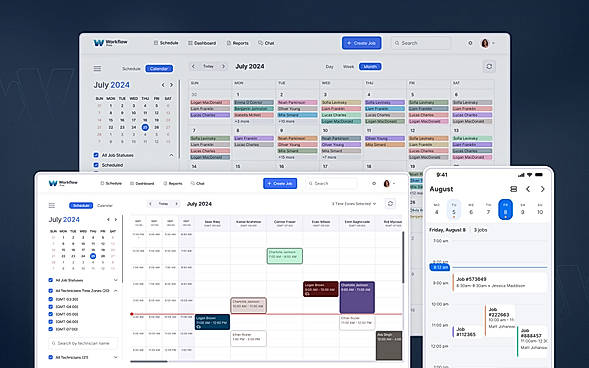Click the horizontal scrollbar under the schedule grid

(149, 362)
